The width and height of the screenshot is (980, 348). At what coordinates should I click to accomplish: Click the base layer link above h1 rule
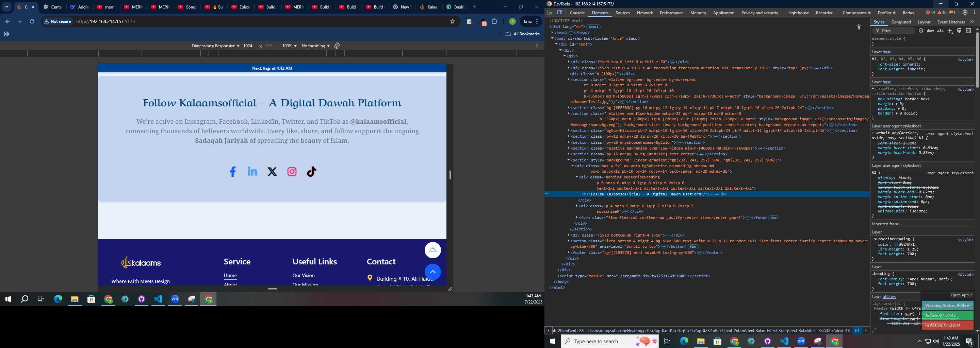(x=887, y=52)
